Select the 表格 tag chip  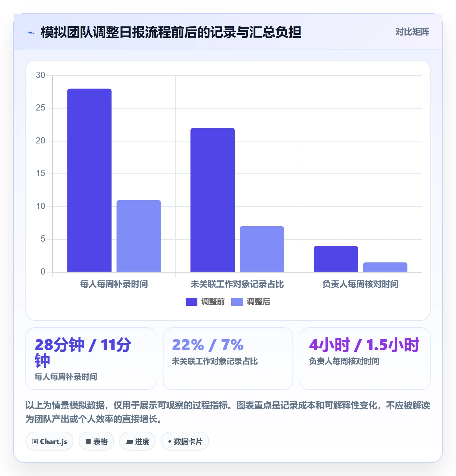[96, 441]
